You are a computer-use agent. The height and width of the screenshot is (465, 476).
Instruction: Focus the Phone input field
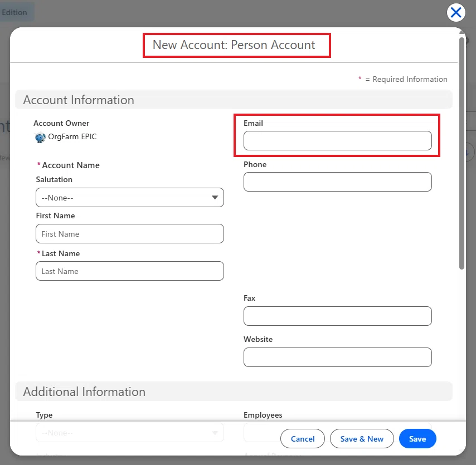338,182
